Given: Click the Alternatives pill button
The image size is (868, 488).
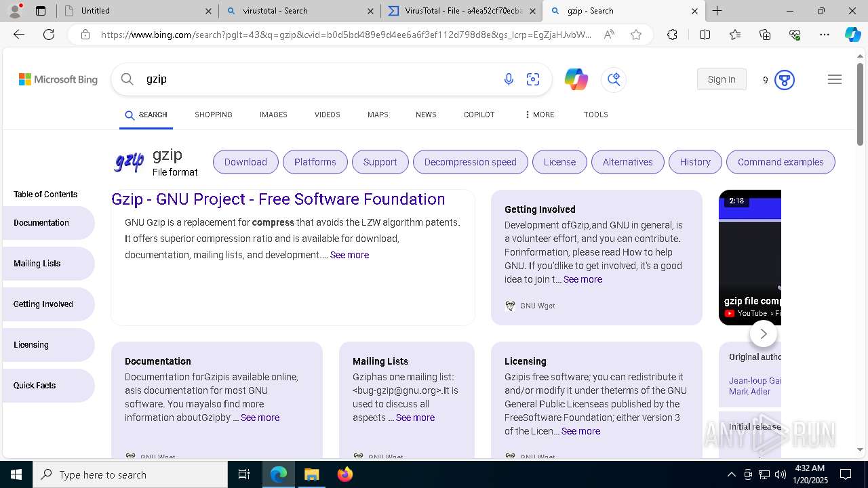Looking at the screenshot, I should point(628,162).
